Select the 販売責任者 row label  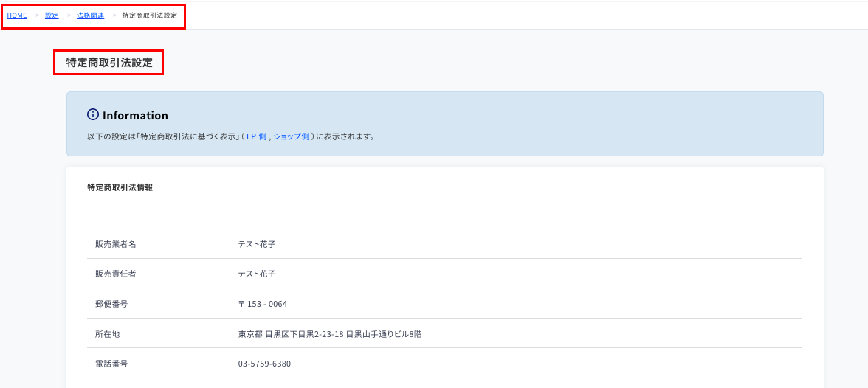(x=116, y=274)
